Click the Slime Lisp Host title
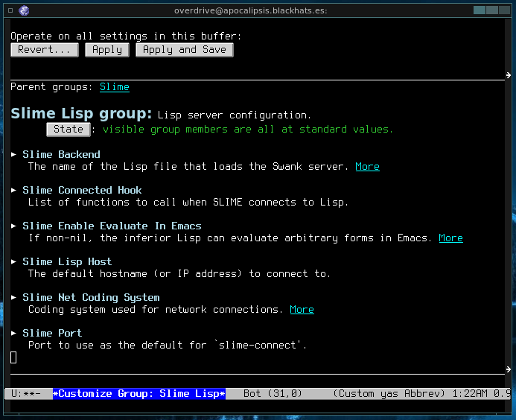The height and width of the screenshot is (420, 516). pos(67,261)
